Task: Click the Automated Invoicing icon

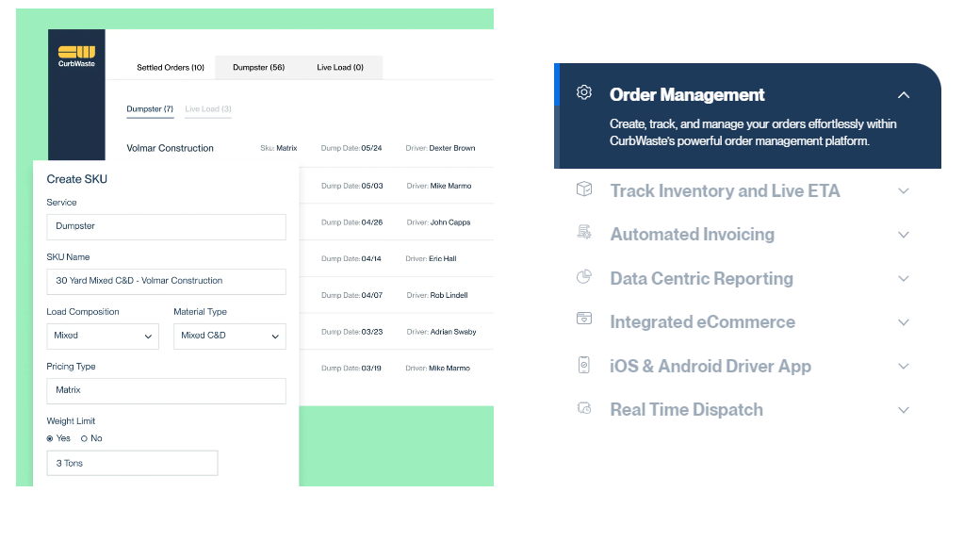Action: (583, 233)
